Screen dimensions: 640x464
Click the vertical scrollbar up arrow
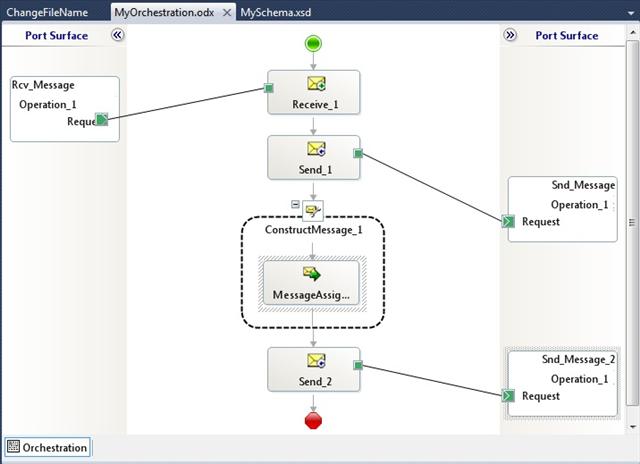pos(633,31)
